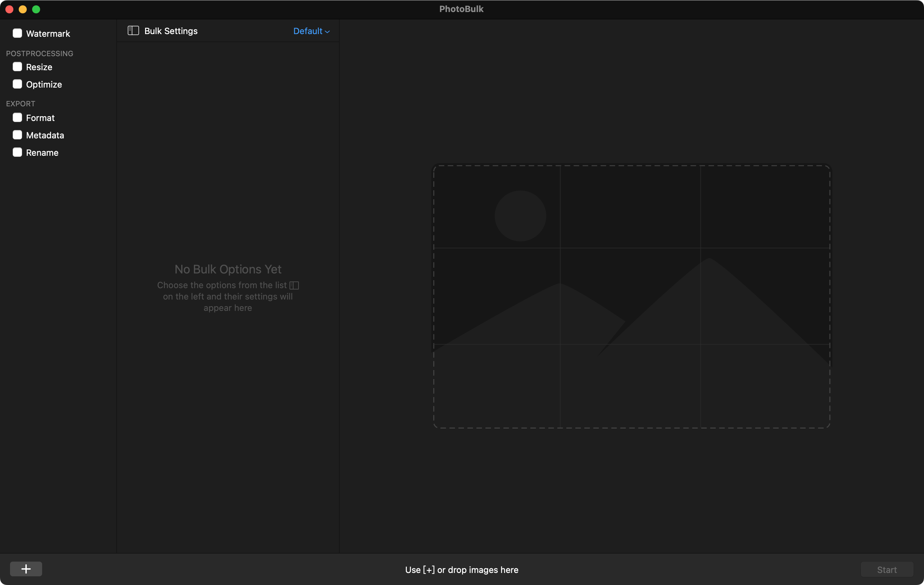Enable the Rename checkbox
Screen dimensions: 924x585
pos(17,152)
